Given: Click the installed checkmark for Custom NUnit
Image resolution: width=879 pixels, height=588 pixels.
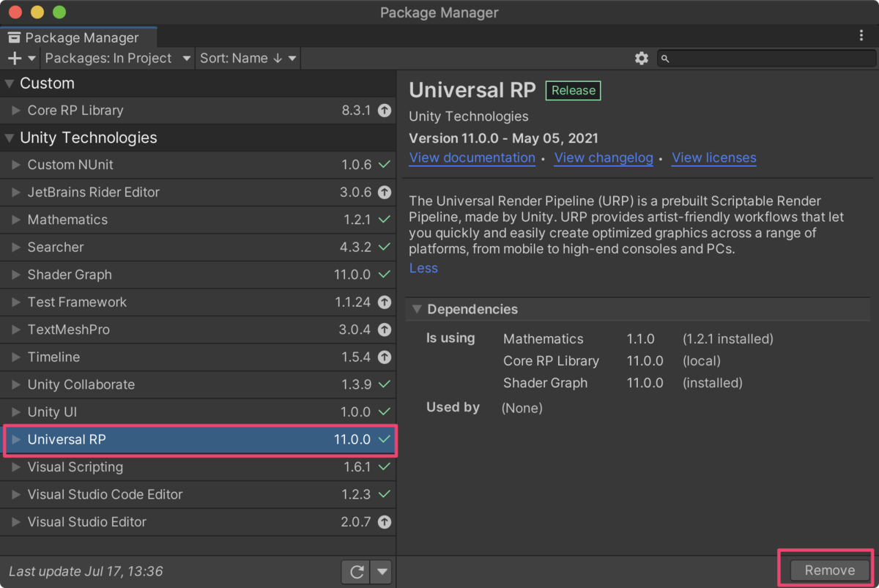Looking at the screenshot, I should coord(385,165).
